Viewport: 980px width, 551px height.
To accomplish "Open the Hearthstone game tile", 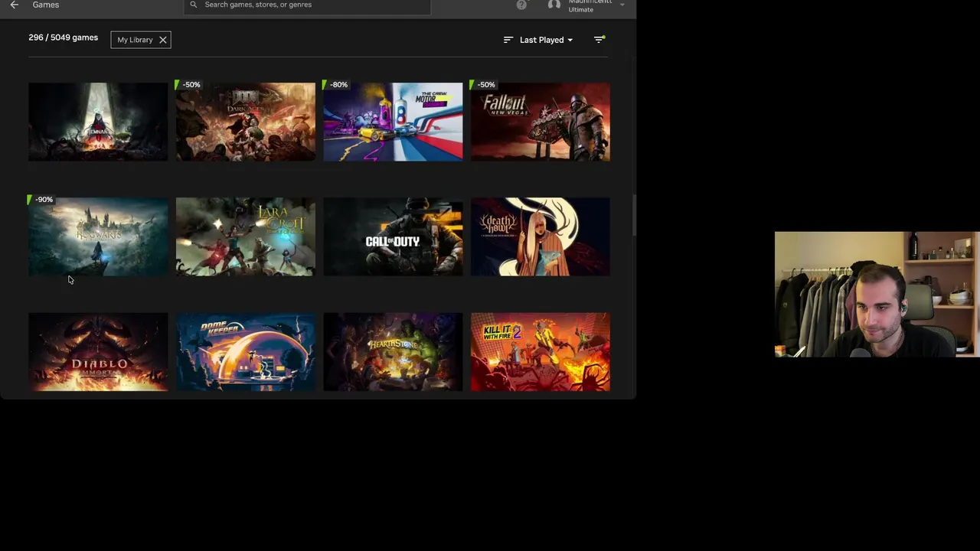I will [393, 351].
